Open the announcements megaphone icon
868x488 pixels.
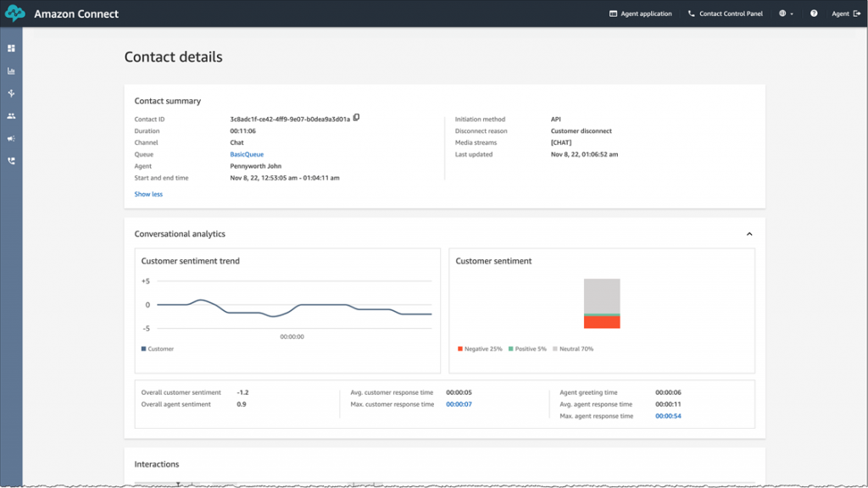click(11, 138)
